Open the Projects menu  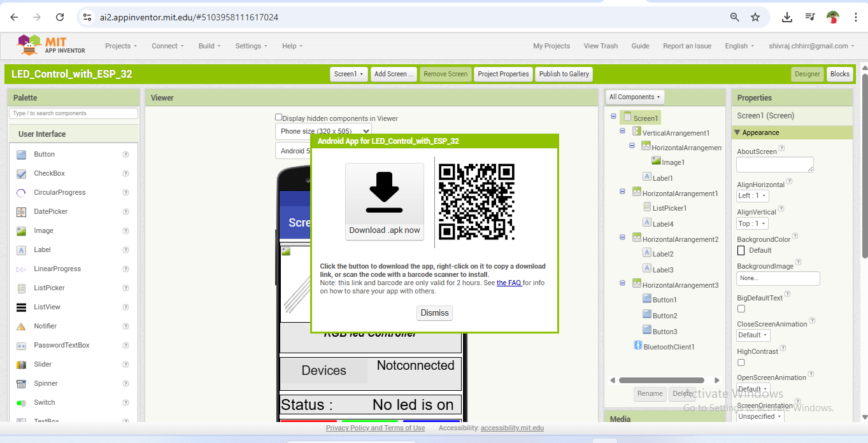121,46
